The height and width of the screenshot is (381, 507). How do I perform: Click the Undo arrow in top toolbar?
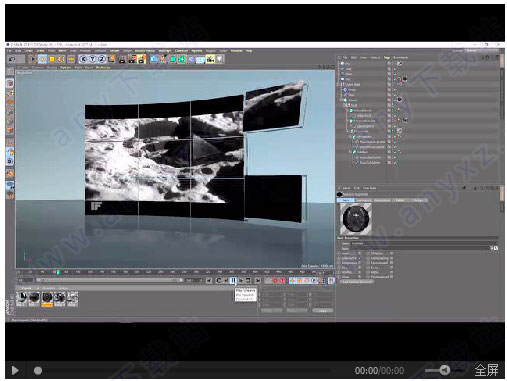coord(12,59)
